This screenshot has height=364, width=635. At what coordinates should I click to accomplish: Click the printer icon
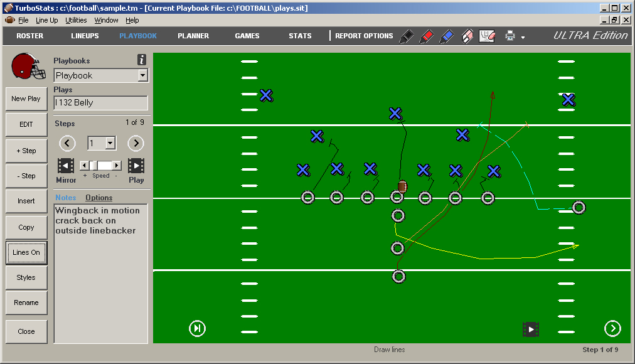(x=510, y=36)
